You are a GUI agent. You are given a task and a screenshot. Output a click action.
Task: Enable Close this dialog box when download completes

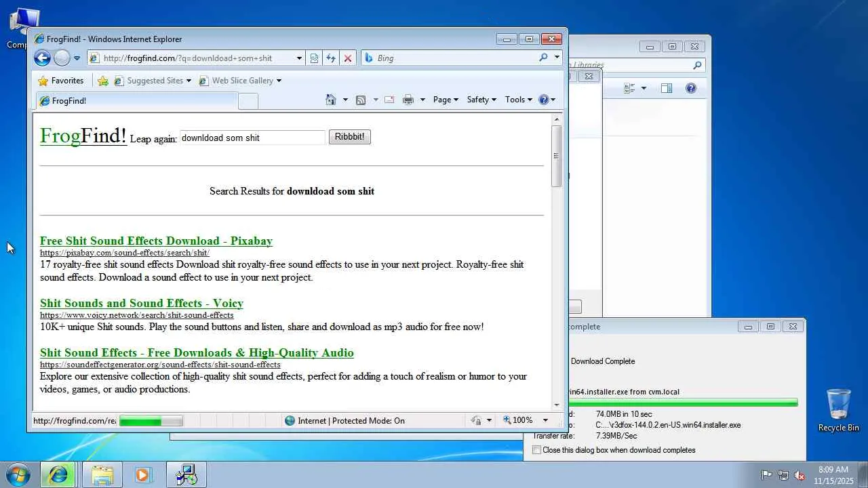click(x=537, y=450)
